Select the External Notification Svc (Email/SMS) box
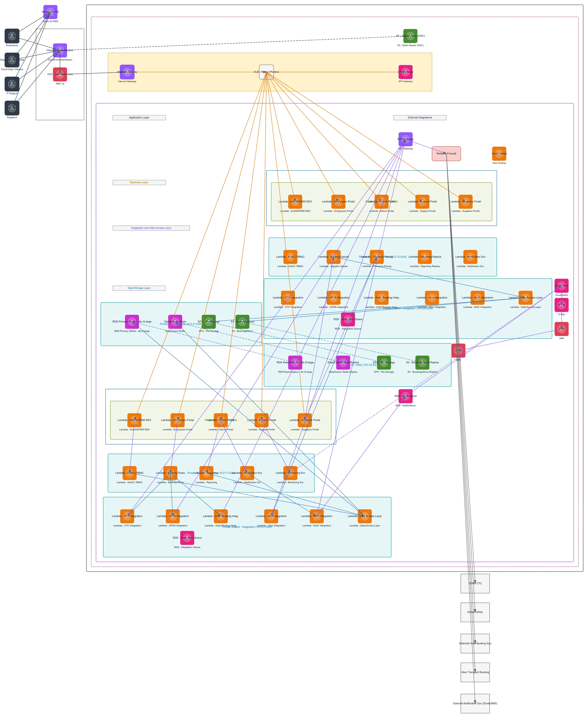Image resolution: width=588 pixels, height=718 pixels. [475, 703]
